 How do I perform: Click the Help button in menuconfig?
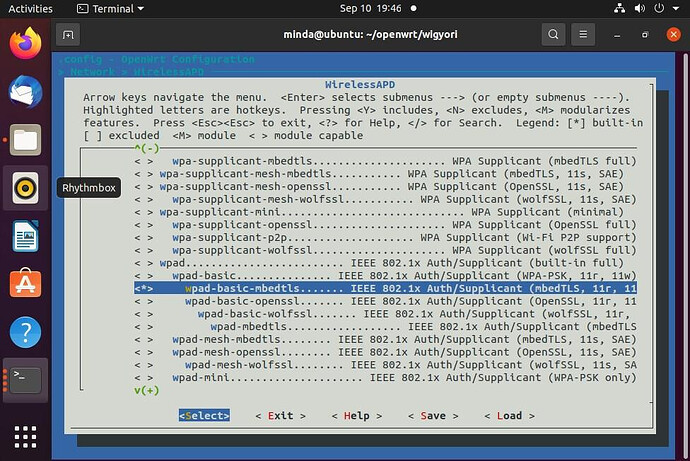coord(356,416)
